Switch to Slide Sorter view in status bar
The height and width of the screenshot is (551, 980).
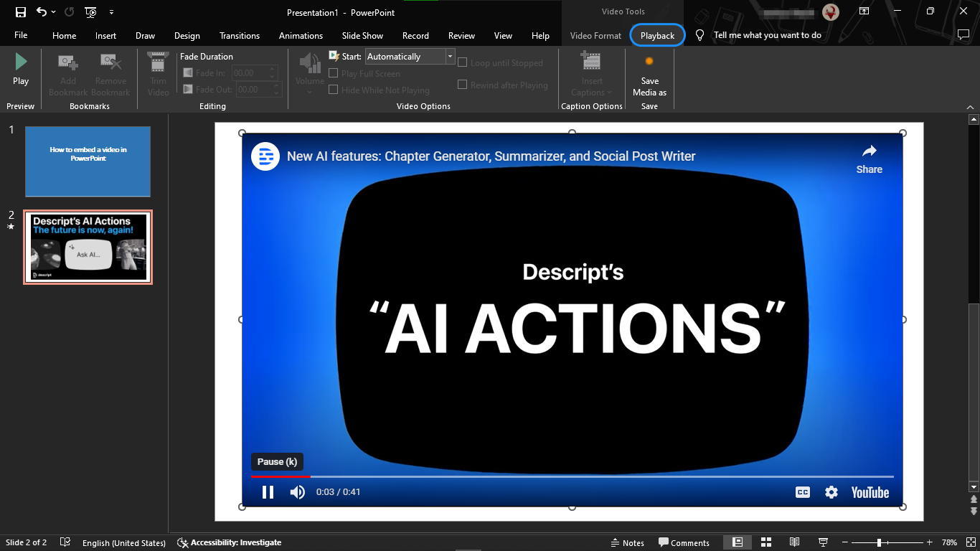[x=766, y=542]
